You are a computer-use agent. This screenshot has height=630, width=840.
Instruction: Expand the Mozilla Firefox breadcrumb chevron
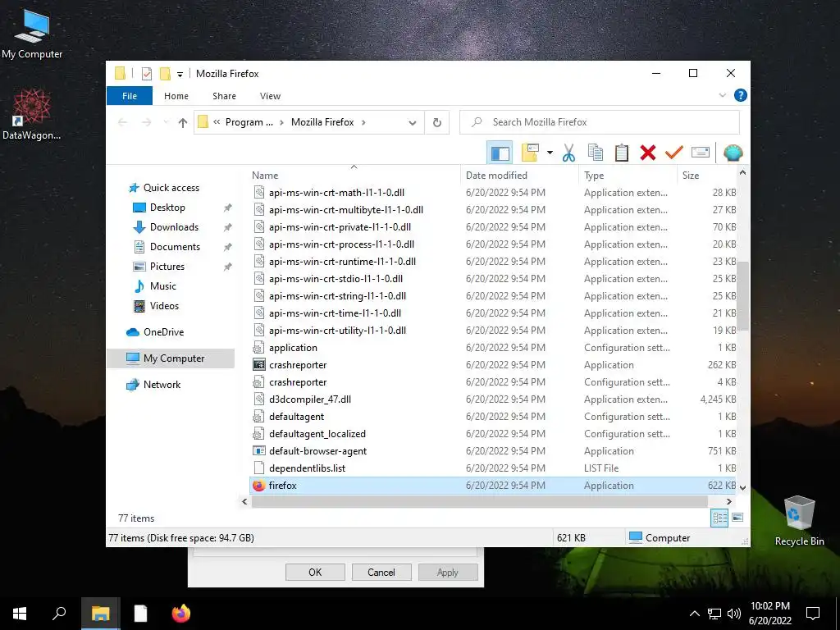(x=363, y=122)
